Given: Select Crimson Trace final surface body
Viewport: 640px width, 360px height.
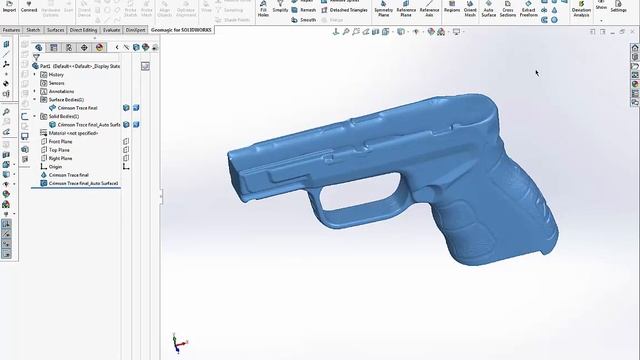Looking at the screenshot, I should [x=73, y=108].
